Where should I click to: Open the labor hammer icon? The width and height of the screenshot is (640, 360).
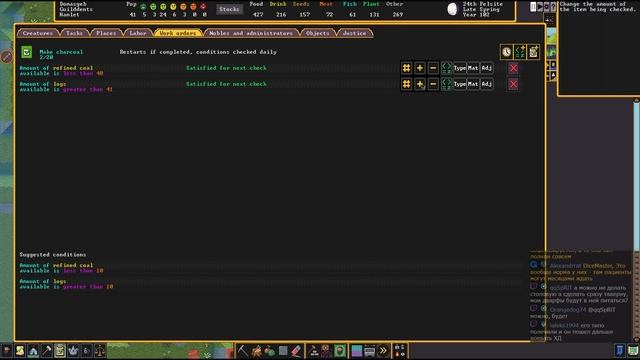click(47, 351)
